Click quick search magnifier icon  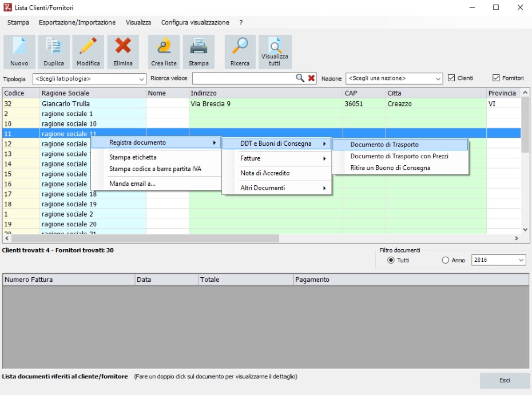(x=300, y=78)
